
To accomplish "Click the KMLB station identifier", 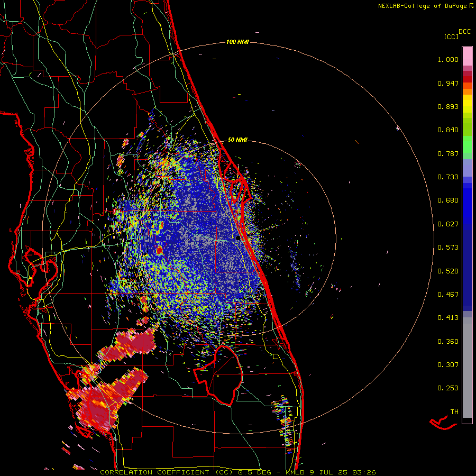I will point(295,472).
